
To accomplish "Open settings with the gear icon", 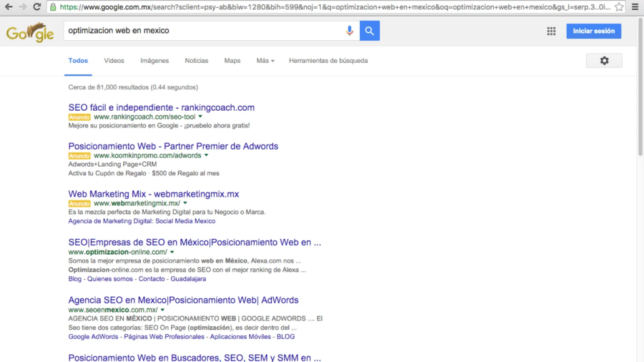I will tap(604, 61).
